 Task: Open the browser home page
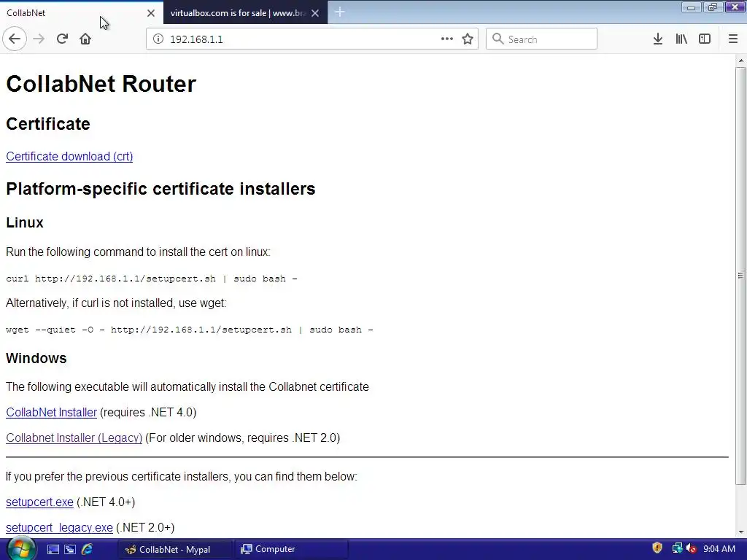(x=85, y=39)
